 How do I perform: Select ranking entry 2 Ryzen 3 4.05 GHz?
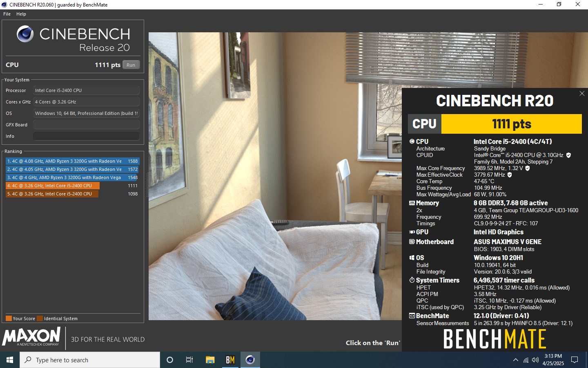(72, 169)
